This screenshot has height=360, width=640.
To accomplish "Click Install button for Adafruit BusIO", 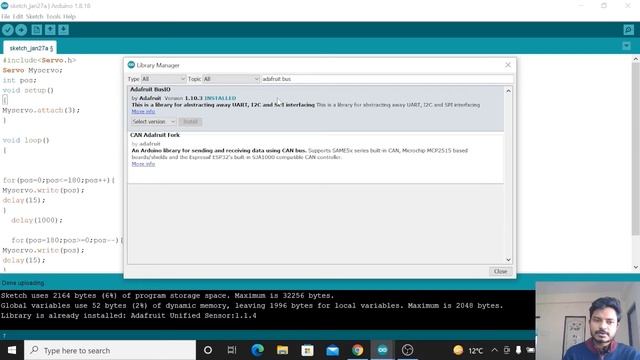I will point(190,122).
